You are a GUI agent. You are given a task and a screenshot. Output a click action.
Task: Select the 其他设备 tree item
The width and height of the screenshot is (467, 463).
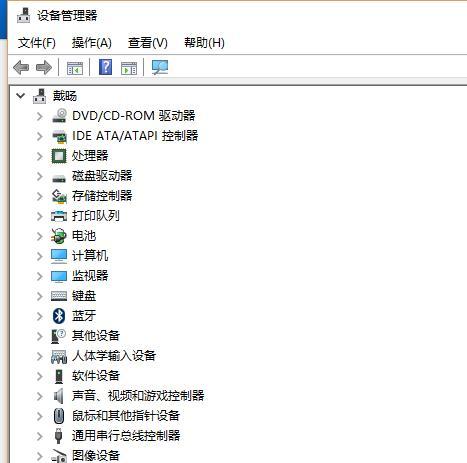click(96, 336)
